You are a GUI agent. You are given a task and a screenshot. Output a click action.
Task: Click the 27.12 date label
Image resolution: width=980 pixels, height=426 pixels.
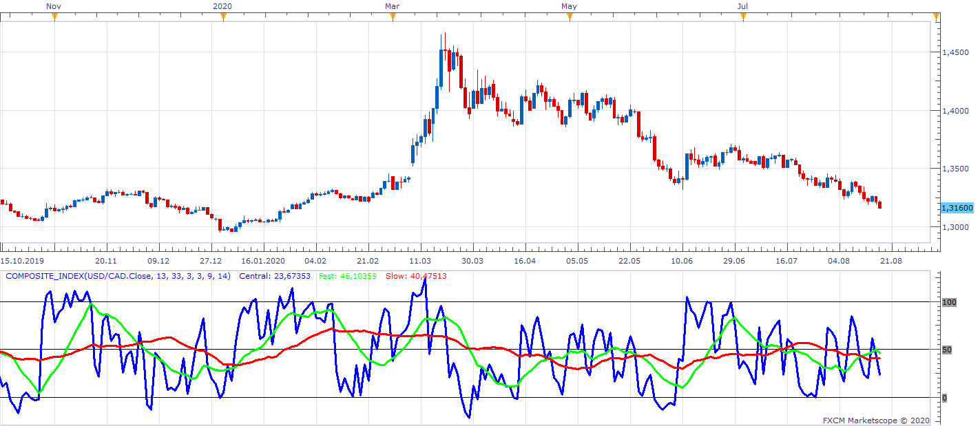click(x=211, y=262)
